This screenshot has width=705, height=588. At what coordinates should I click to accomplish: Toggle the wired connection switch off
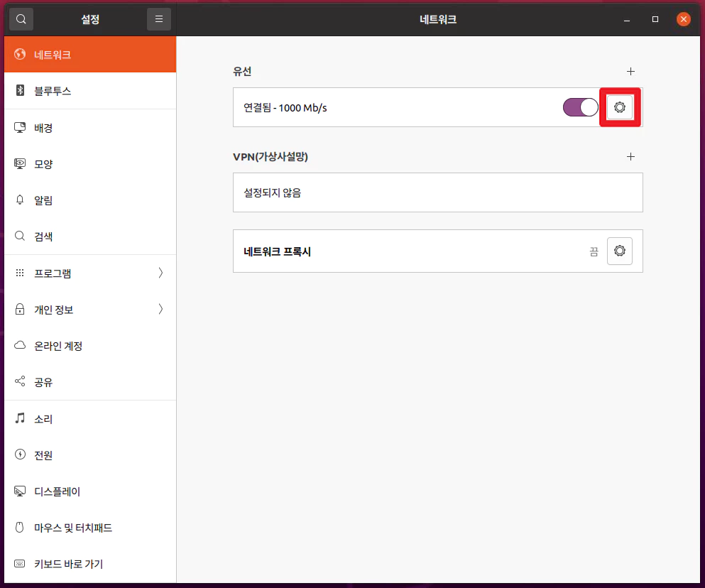click(581, 107)
